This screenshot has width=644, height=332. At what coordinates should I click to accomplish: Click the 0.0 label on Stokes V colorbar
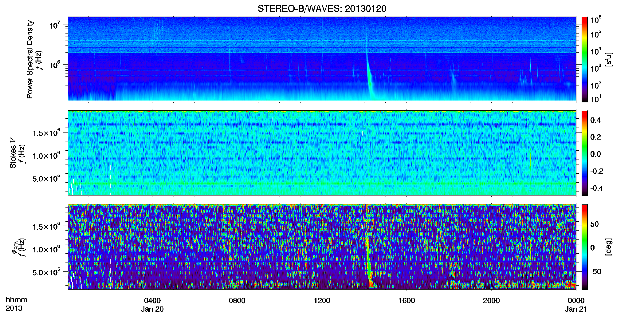tap(595, 154)
